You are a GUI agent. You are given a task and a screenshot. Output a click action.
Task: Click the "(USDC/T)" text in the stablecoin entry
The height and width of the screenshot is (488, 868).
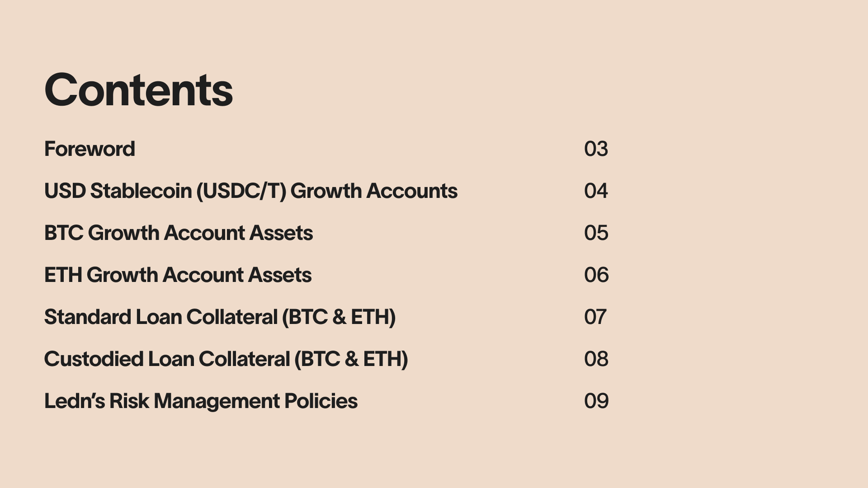[x=241, y=191]
